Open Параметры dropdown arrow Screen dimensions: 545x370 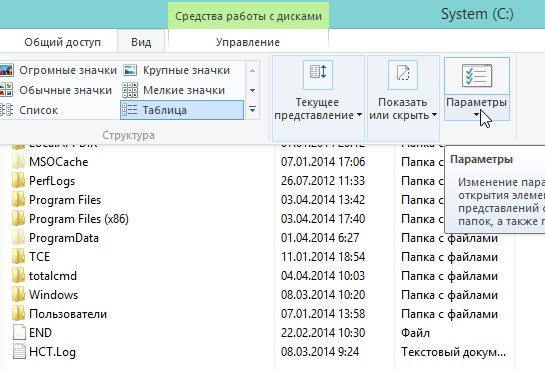[477, 114]
